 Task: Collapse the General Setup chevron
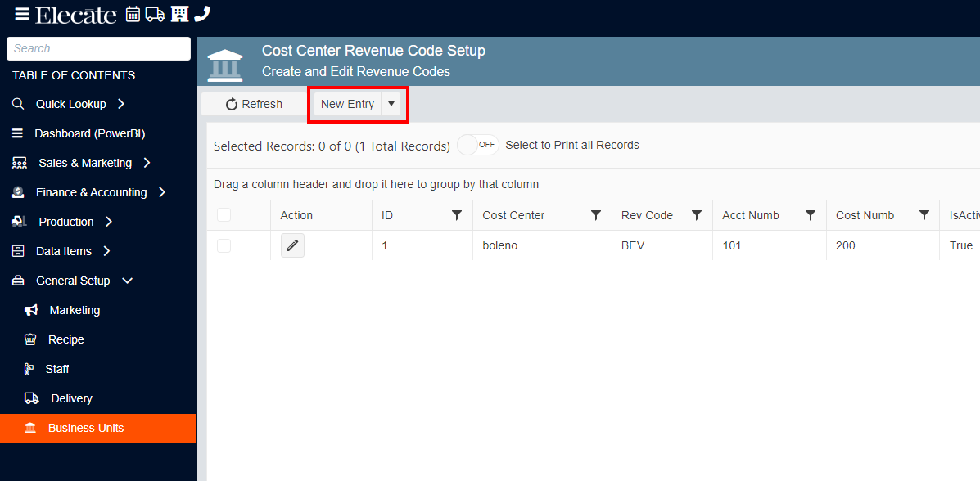128,281
